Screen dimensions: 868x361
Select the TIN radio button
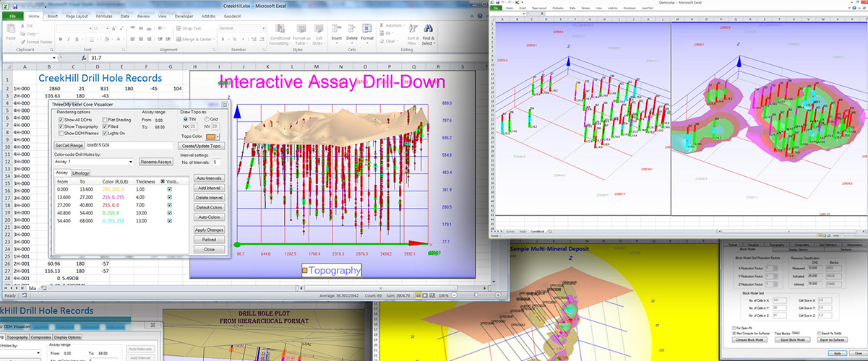click(185, 119)
